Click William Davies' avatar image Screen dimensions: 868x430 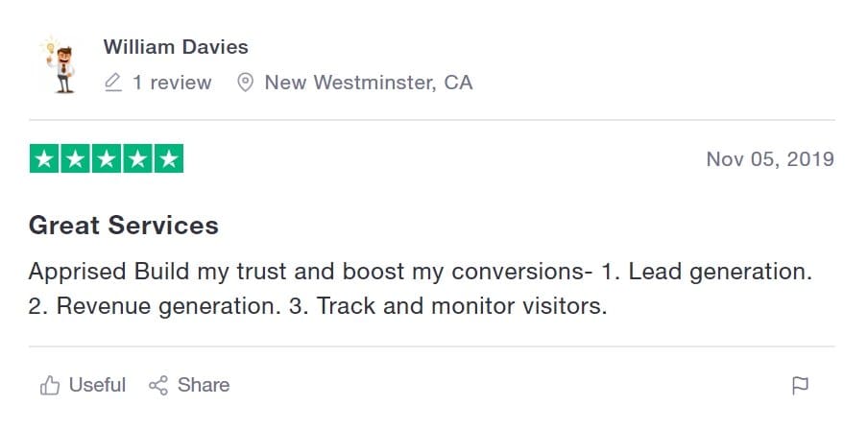tap(61, 64)
